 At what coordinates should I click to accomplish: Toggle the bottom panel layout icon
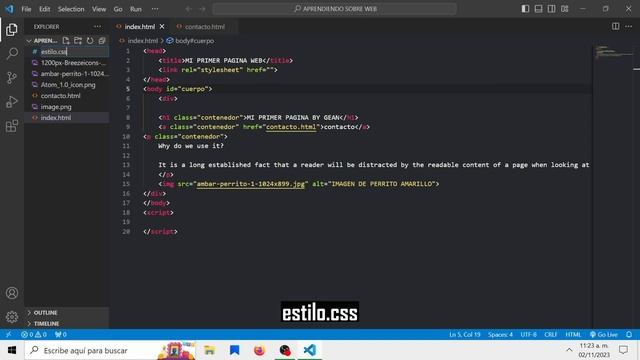click(x=538, y=9)
